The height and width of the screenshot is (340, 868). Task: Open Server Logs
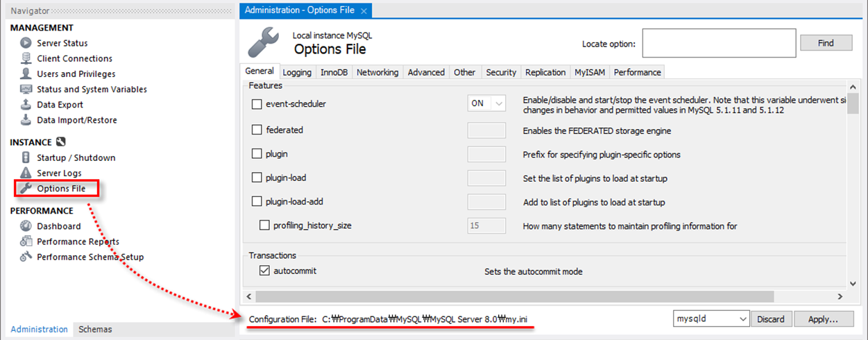point(59,173)
